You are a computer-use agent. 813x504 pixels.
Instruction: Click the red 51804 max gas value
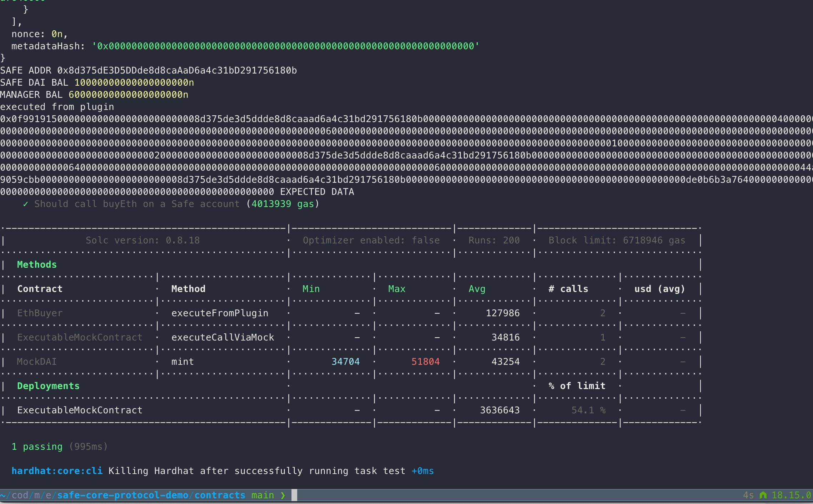426,362
